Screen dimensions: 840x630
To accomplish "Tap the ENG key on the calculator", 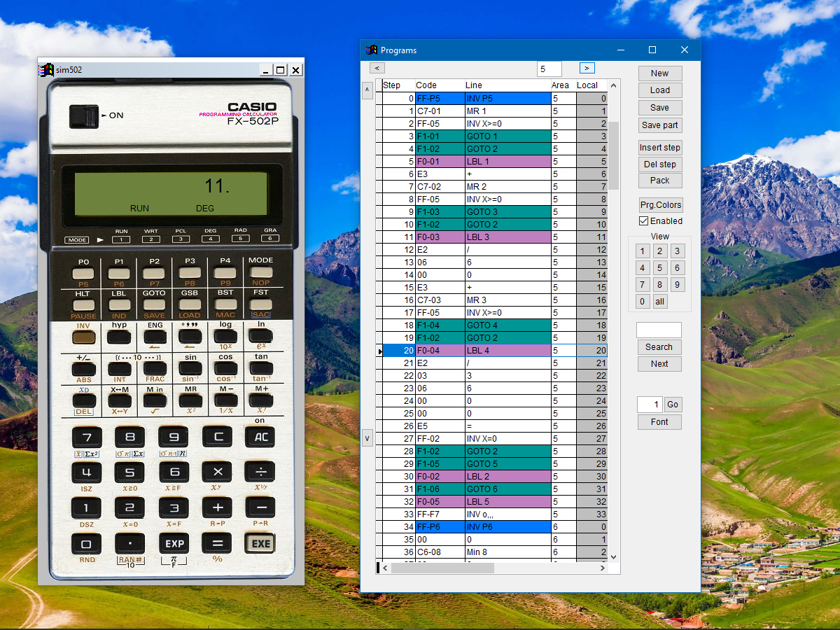I will (155, 337).
